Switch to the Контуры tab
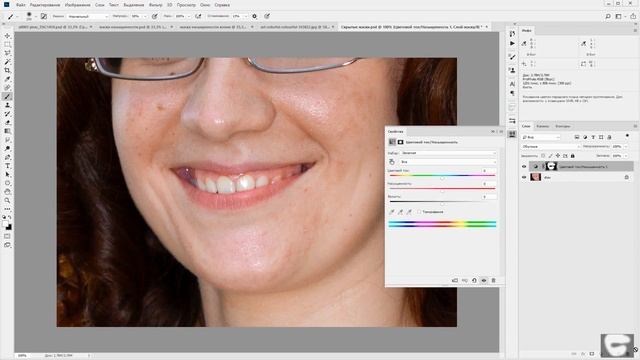 click(562, 127)
